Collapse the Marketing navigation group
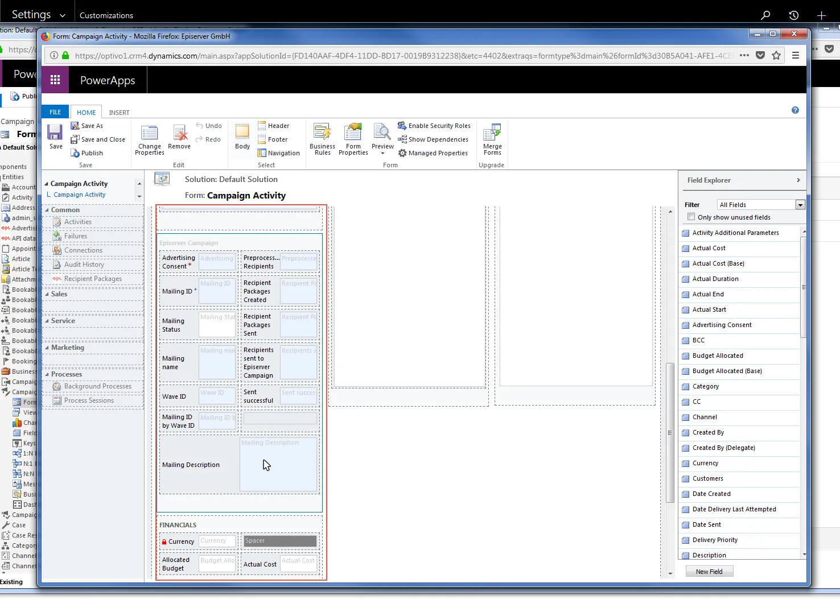 47,348
